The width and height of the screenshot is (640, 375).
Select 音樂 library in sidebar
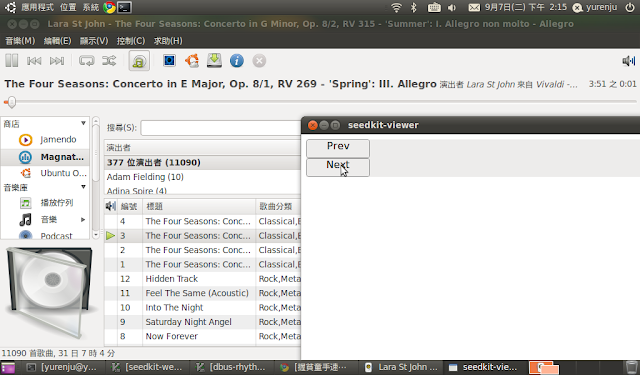[x=45, y=220]
